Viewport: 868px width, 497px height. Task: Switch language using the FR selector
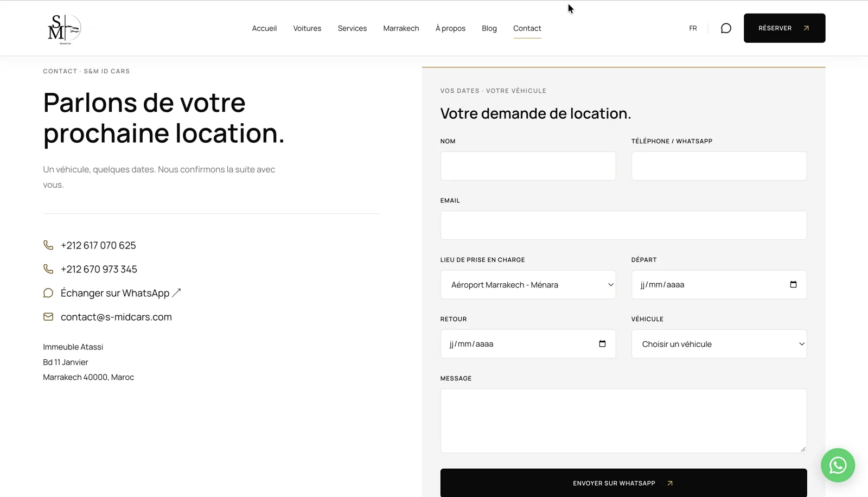pyautogui.click(x=693, y=28)
